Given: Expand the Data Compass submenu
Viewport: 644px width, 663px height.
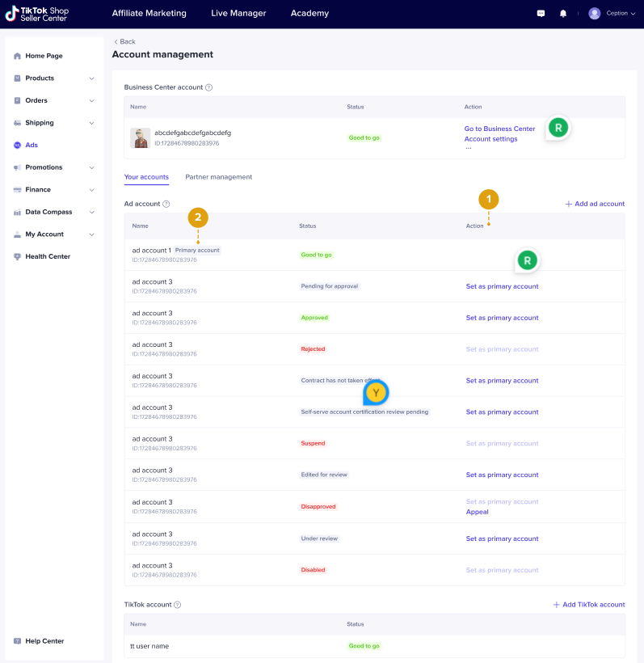Looking at the screenshot, I should 91,212.
